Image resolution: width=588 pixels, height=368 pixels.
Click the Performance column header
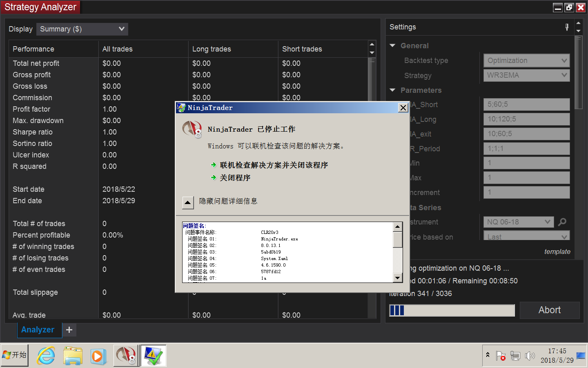point(53,49)
